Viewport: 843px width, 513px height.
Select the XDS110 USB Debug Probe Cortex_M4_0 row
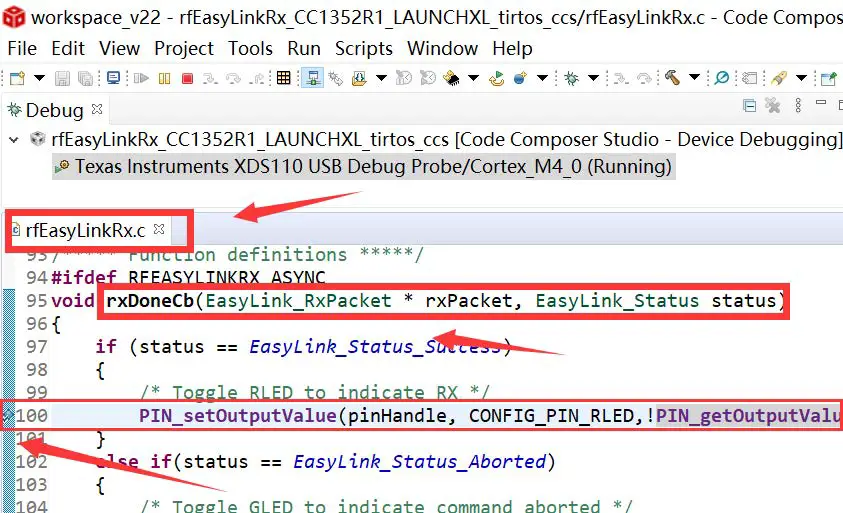tap(363, 167)
